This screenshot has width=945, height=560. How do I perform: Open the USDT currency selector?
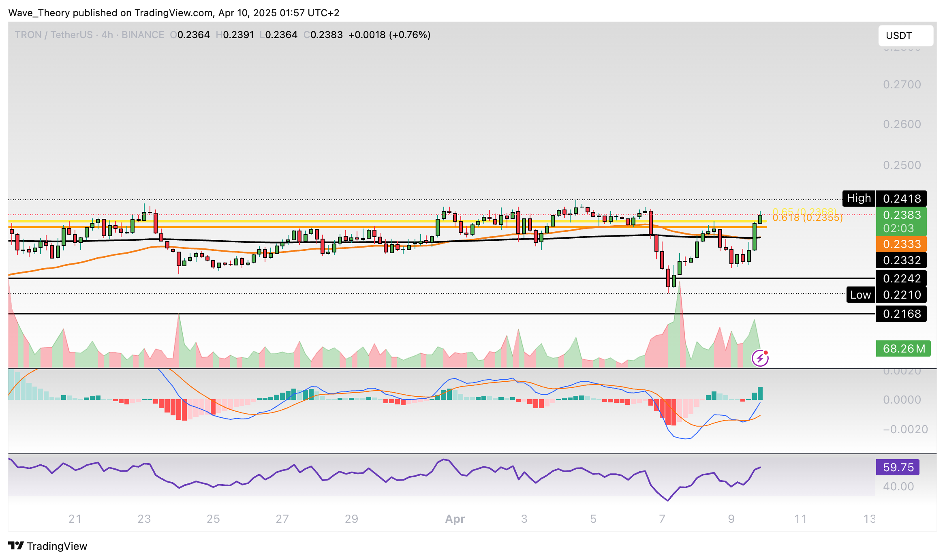point(906,36)
